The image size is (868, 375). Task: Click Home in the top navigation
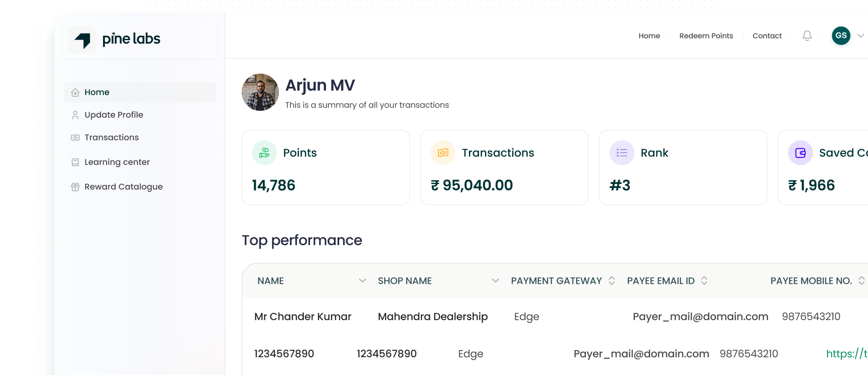click(x=649, y=36)
